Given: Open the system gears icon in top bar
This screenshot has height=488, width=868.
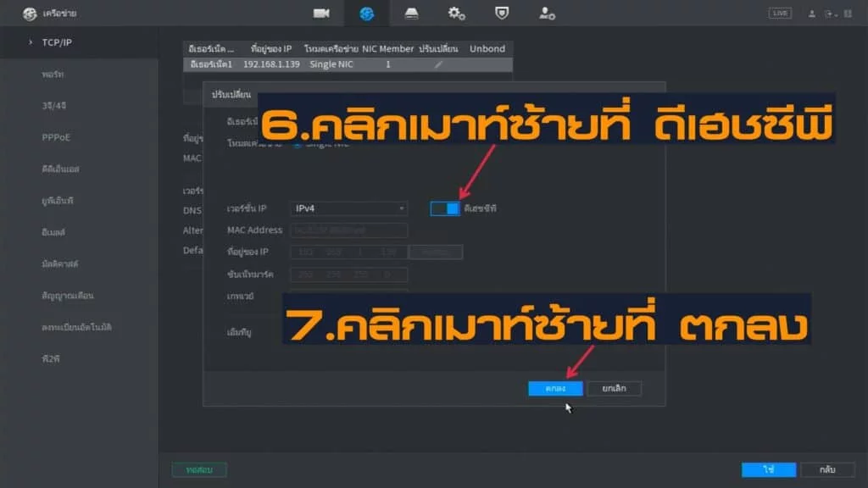Looking at the screenshot, I should click(x=456, y=14).
